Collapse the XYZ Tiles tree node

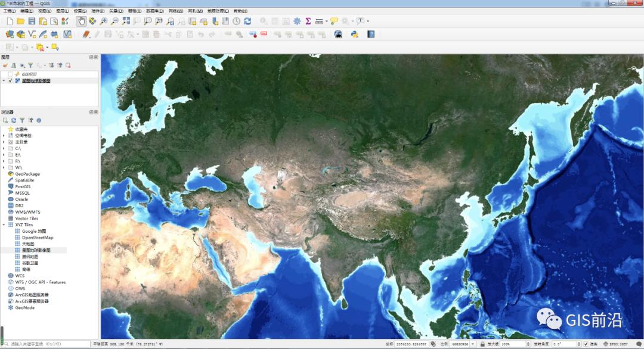point(4,225)
